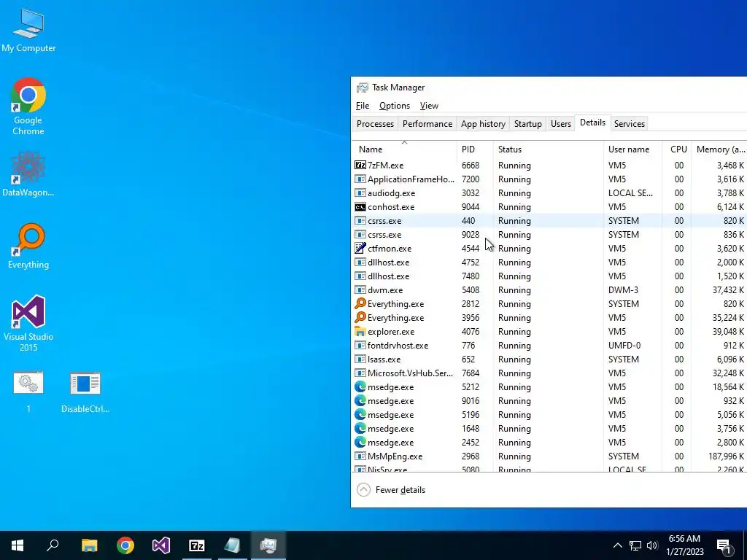Open the File menu in Task Manager
Screen dimensions: 747x560
click(363, 106)
